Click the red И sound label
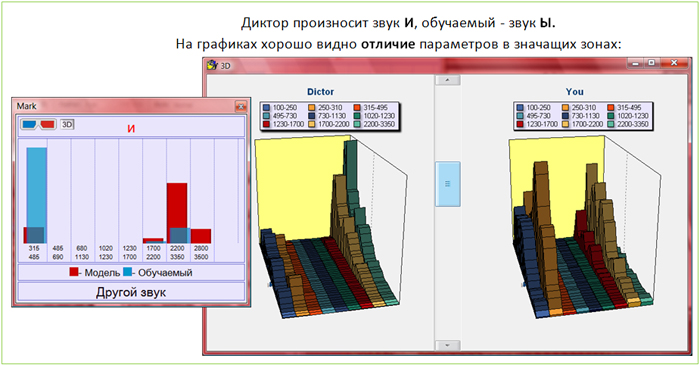The image size is (700, 365). point(131,129)
